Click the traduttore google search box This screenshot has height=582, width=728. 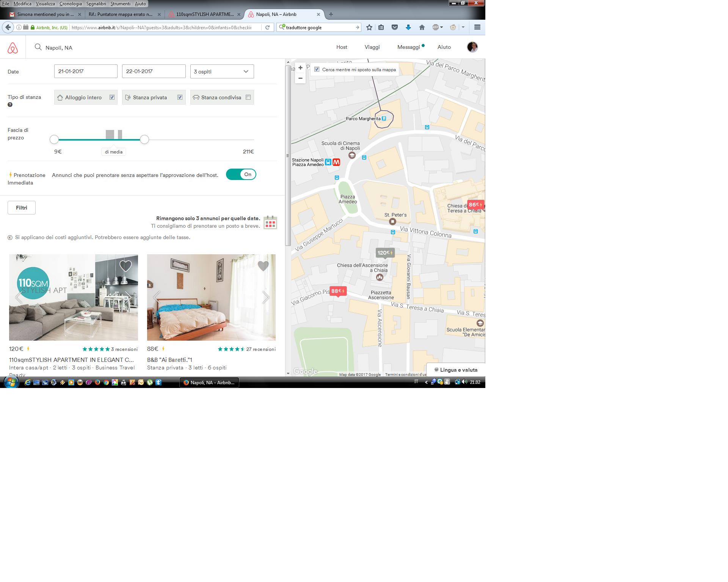coord(319,27)
